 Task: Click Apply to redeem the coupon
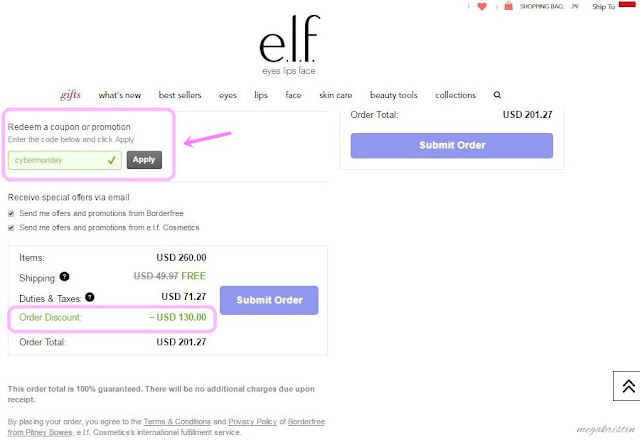(x=144, y=159)
